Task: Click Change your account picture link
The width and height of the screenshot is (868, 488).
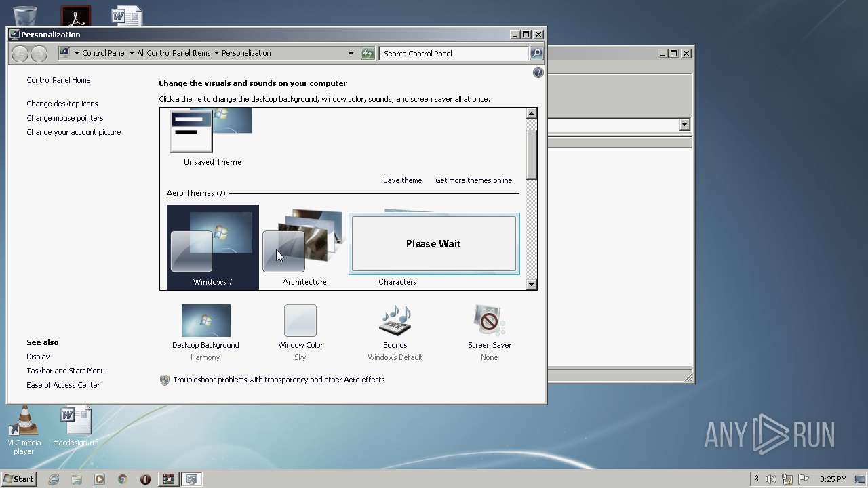Action: 74,132
